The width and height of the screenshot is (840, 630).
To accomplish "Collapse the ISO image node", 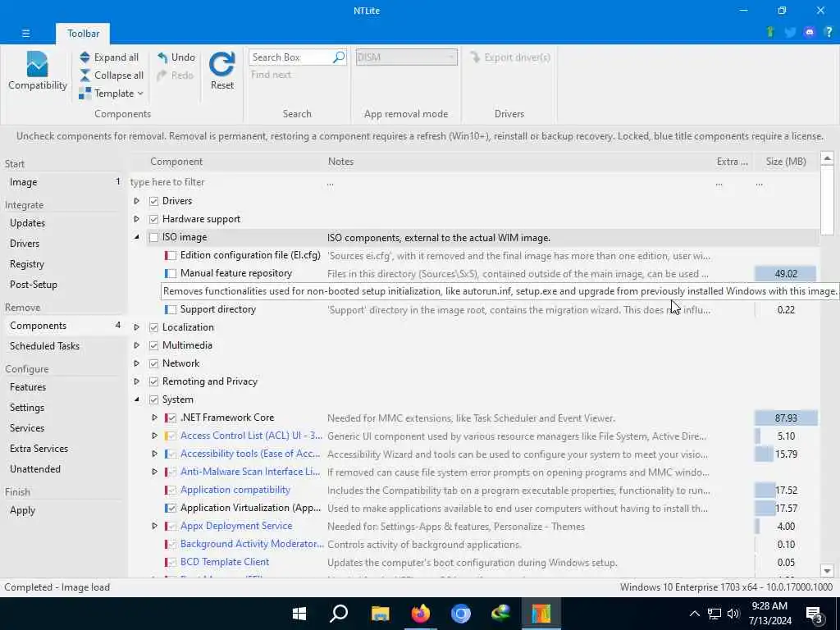I will click(x=137, y=237).
